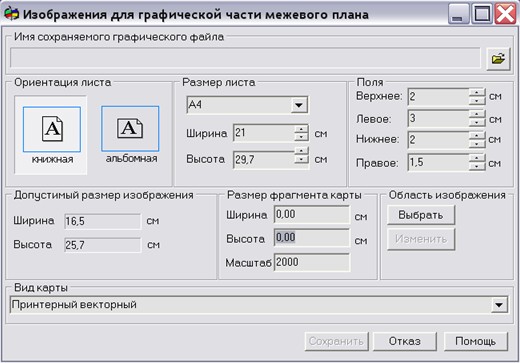
Task: Minimize the dialog window
Action: click(458, 14)
